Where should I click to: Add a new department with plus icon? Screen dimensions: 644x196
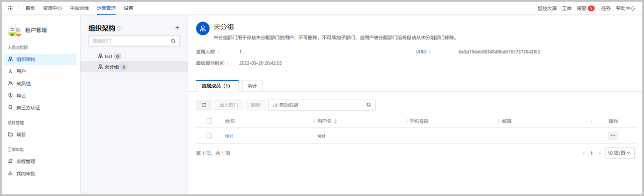click(178, 28)
